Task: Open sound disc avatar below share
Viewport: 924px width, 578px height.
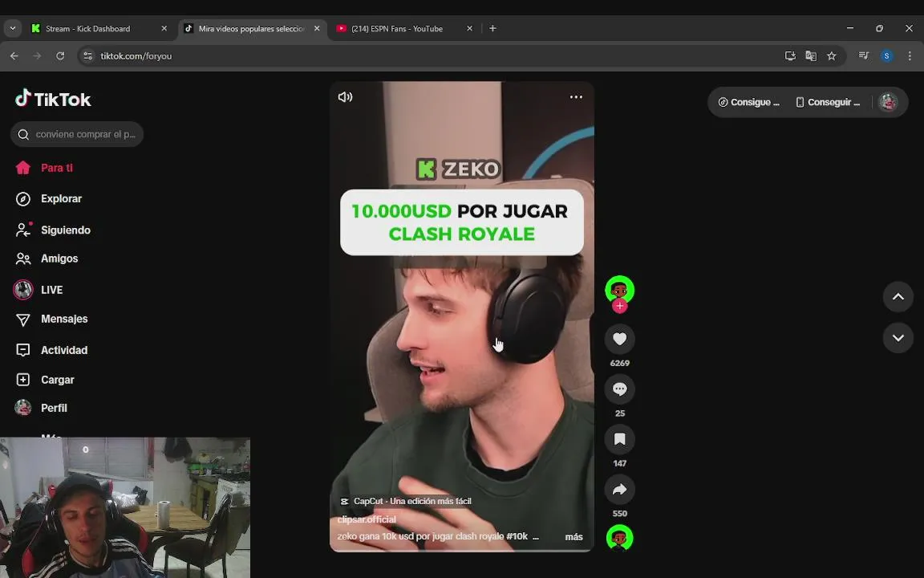Action: click(619, 538)
